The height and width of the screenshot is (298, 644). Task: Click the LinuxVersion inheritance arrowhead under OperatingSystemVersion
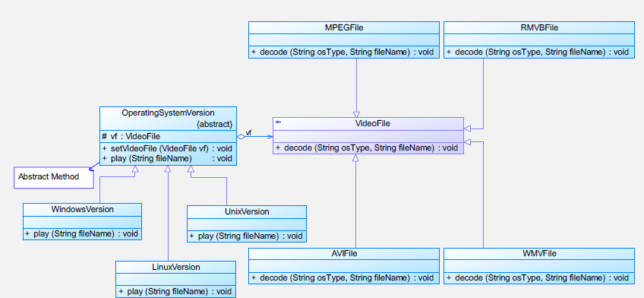(168, 169)
